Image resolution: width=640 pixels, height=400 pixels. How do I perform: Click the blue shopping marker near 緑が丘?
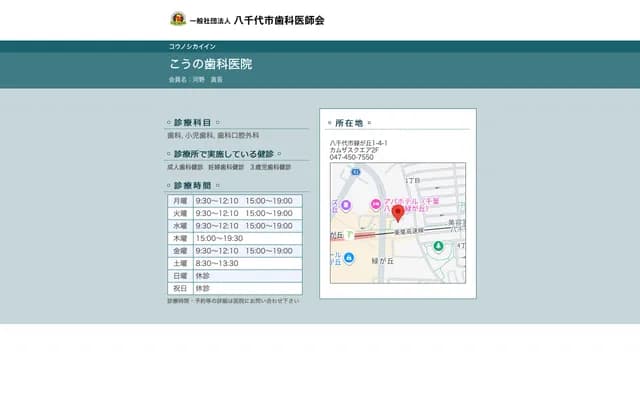[x=349, y=258]
